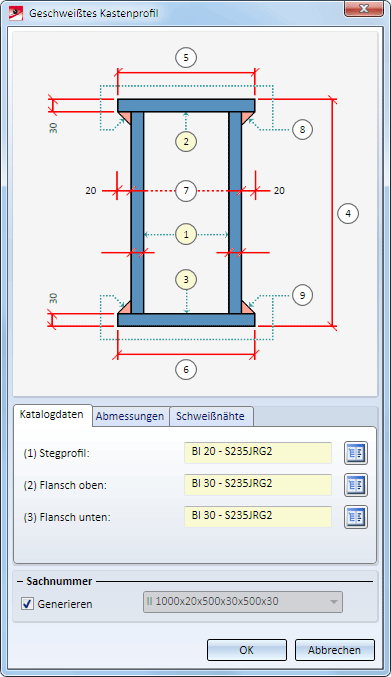Image resolution: width=391 pixels, height=677 pixels.
Task: Confirm dialog with OK button
Action: tap(246, 650)
